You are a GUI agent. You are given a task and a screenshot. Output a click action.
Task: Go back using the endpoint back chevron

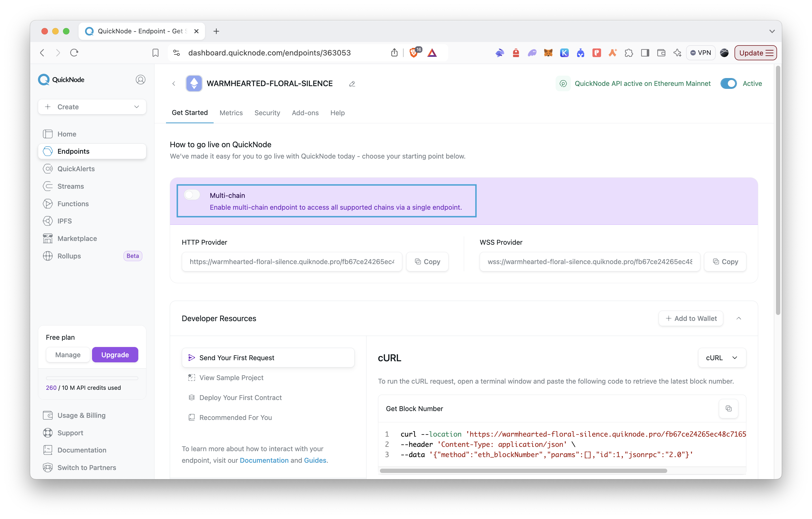pyautogui.click(x=174, y=84)
